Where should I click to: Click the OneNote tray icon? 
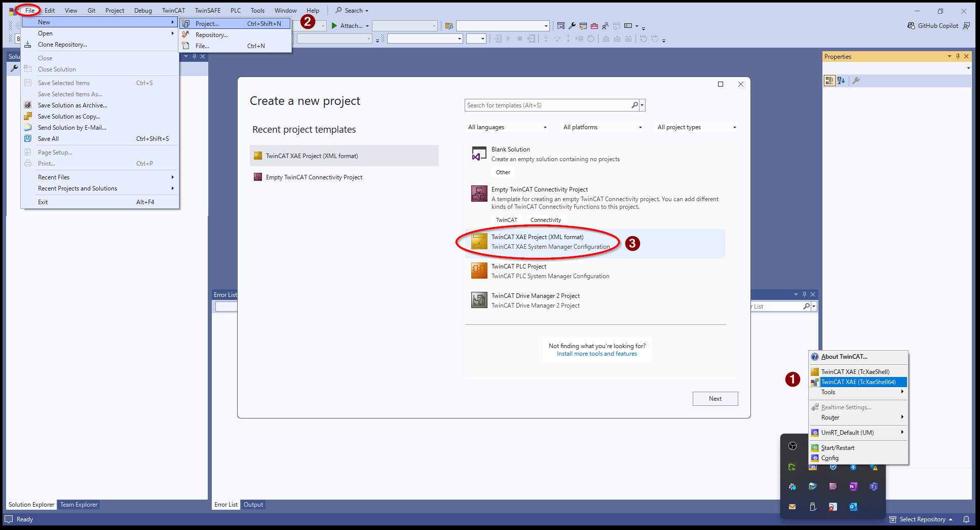coord(853,486)
